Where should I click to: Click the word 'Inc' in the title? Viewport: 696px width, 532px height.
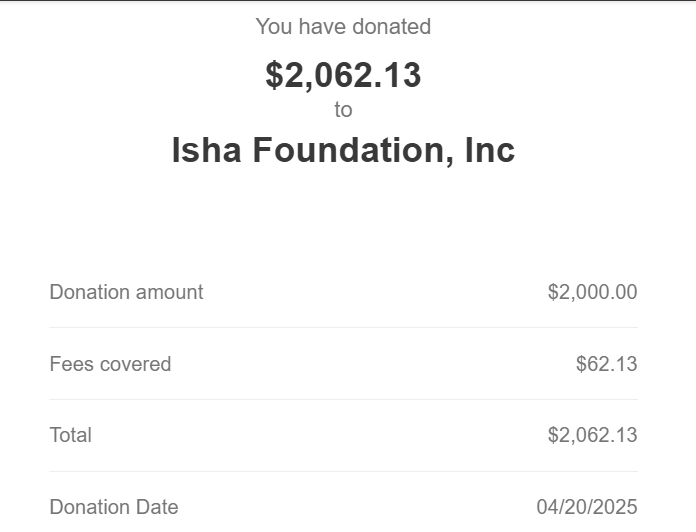pos(490,150)
